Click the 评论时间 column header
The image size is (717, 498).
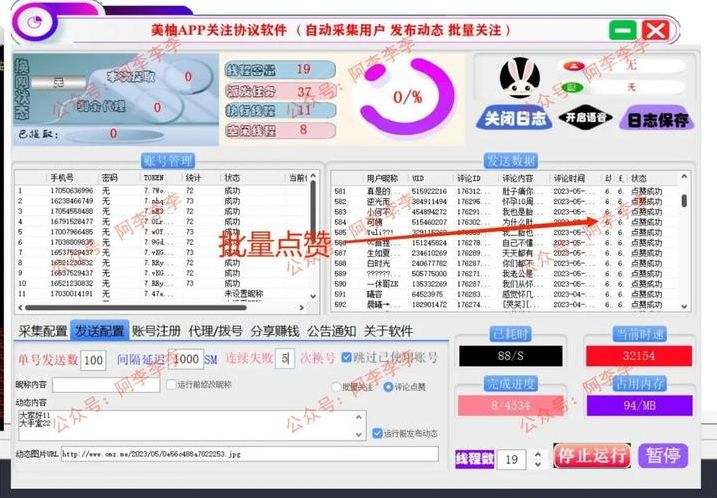tap(569, 178)
